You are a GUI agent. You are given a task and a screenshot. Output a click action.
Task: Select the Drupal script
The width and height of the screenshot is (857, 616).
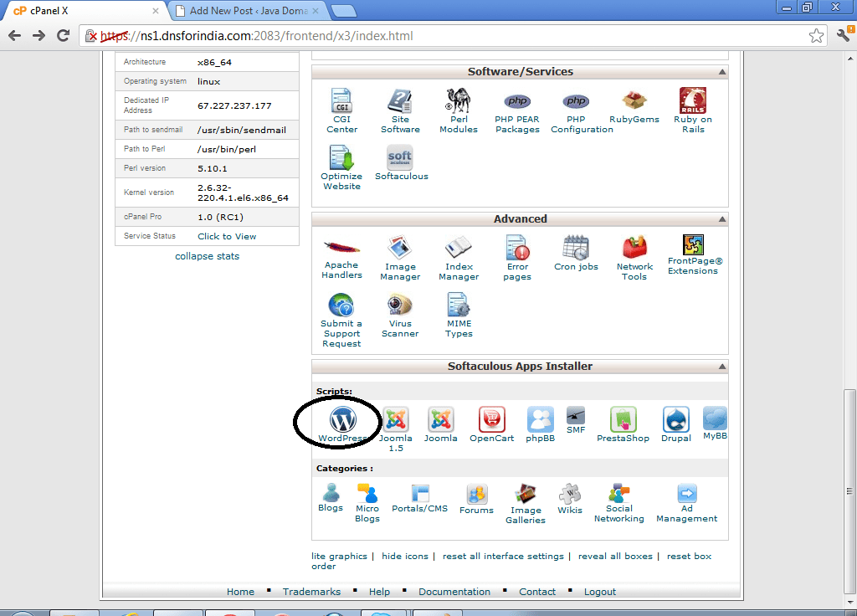point(675,424)
